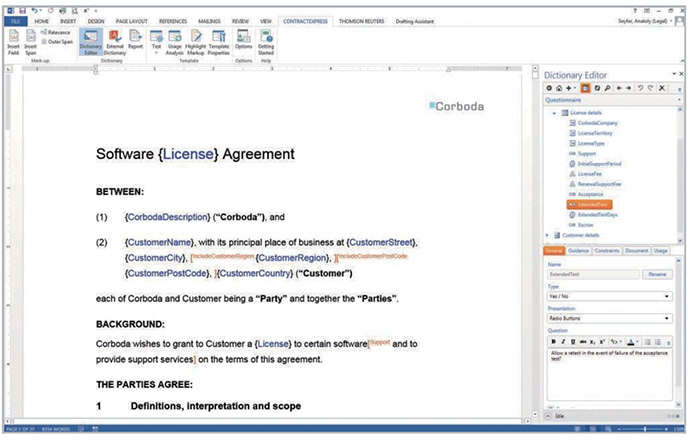Click the undo icon in Dictionary Editor toolbar
Screen dimensions: 690x440
click(x=640, y=88)
